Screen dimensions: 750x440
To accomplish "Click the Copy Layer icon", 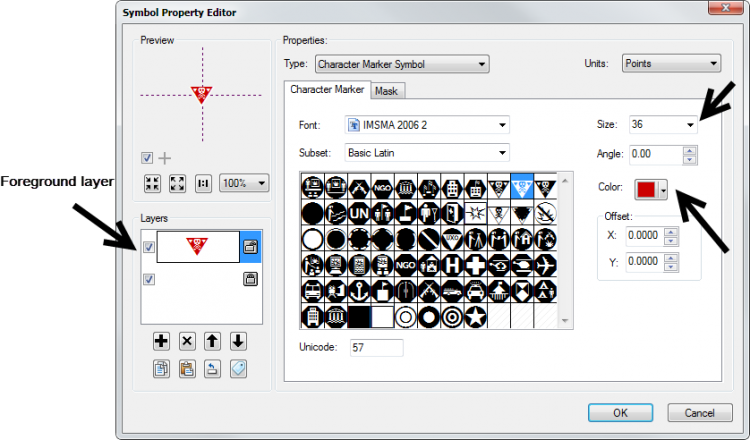I will tap(161, 368).
